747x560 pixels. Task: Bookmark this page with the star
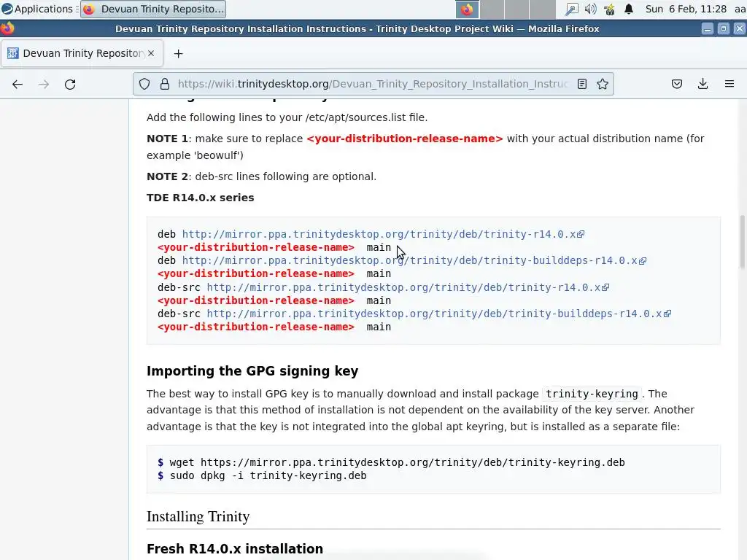pos(602,85)
